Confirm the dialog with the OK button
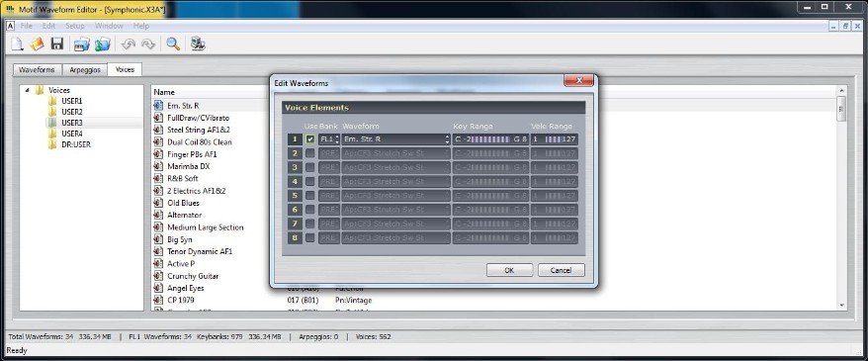This screenshot has width=868, height=361. [509, 270]
